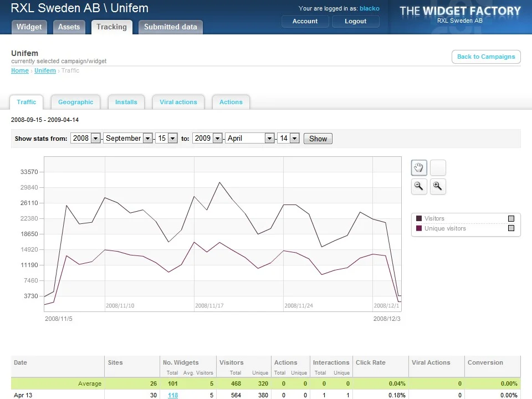Screen dimensions: 532x399
Task: Open the 118 widgets link for Apr 13
Action: click(173, 395)
